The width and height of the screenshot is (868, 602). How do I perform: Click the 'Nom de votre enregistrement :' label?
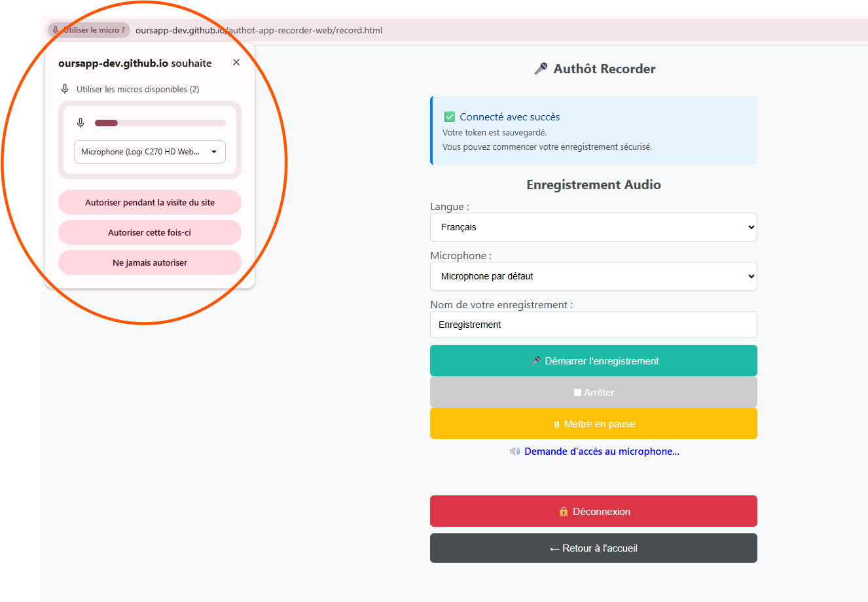tap(501, 304)
